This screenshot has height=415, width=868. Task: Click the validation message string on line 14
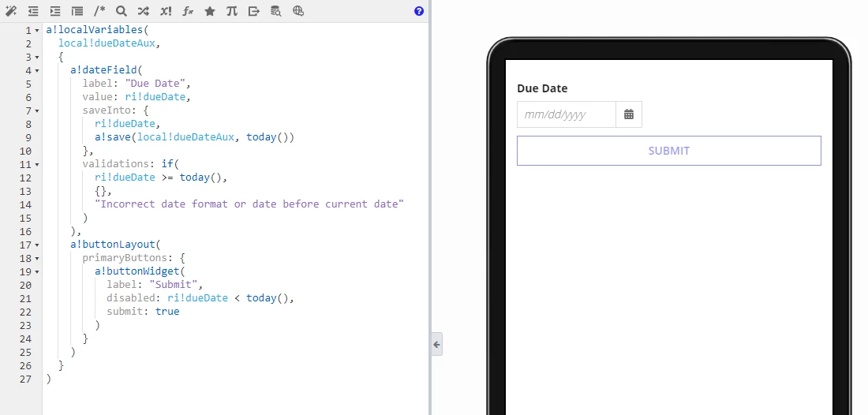(249, 204)
